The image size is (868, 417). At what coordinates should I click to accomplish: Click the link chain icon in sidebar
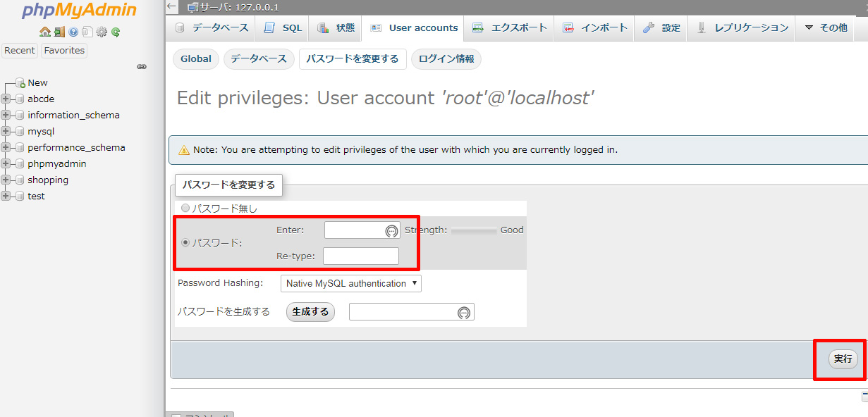coord(141,67)
